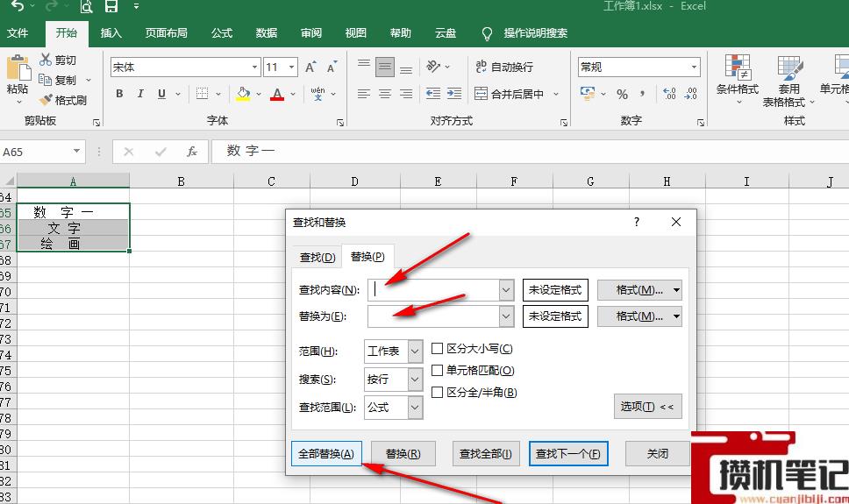849x504 pixels.
Task: Increase indent in alignment group
Action: tap(454, 94)
